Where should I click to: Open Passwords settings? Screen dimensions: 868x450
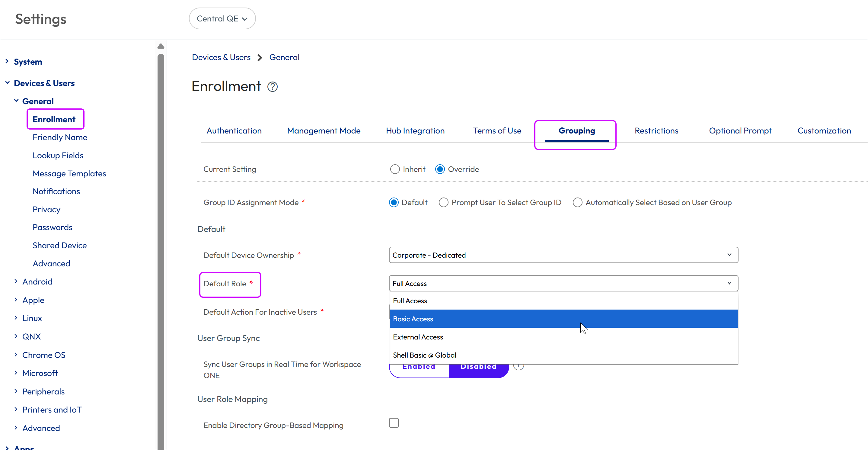pyautogui.click(x=52, y=227)
